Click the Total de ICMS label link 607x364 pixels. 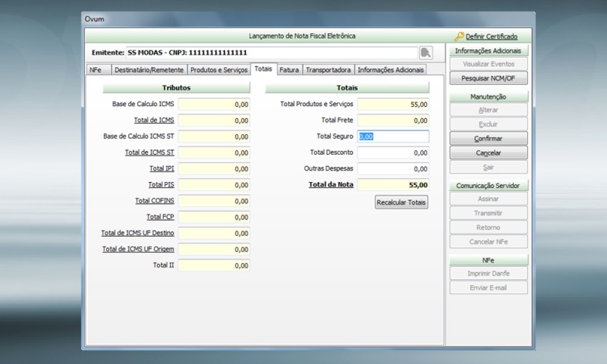pos(154,120)
